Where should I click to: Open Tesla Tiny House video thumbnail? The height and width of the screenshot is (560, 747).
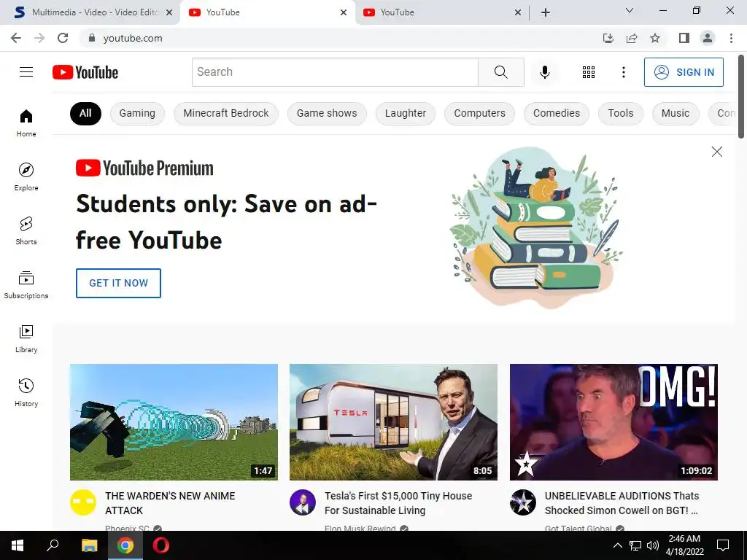393,422
